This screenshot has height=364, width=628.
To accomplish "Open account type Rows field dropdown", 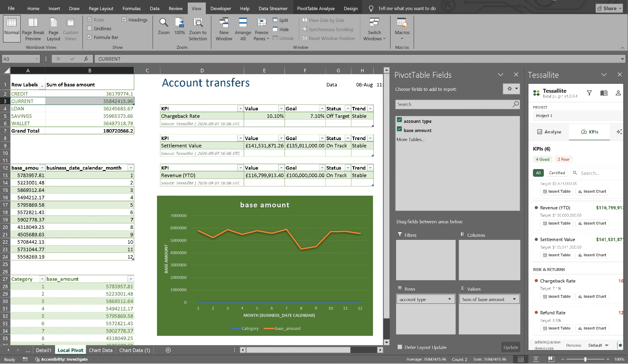I will 450,299.
